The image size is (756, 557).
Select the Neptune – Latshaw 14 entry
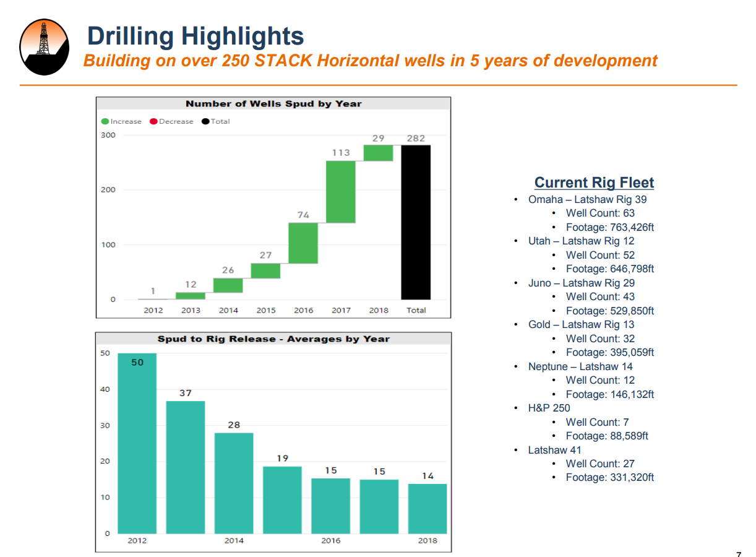(580, 366)
